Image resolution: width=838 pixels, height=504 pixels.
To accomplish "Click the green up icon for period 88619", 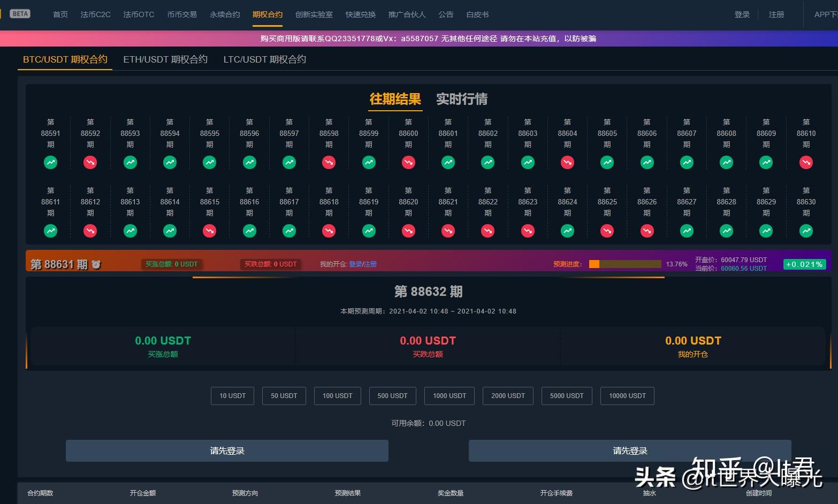I will 369,231.
